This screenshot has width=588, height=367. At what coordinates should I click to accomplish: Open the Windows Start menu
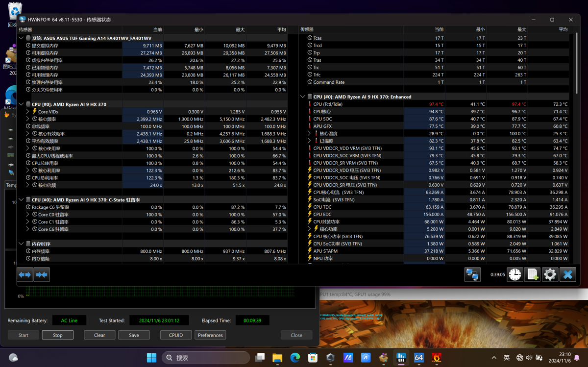[151, 358]
